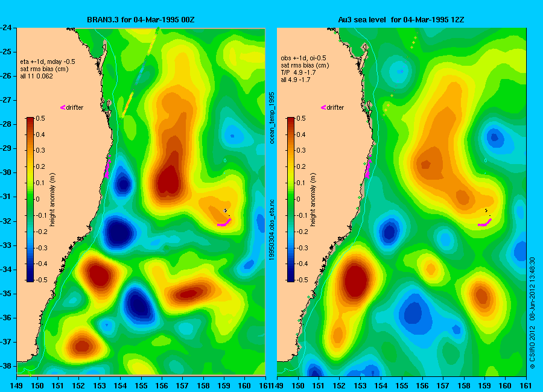Click the text "obs +-1d, oi-0.5"

pos(303,58)
